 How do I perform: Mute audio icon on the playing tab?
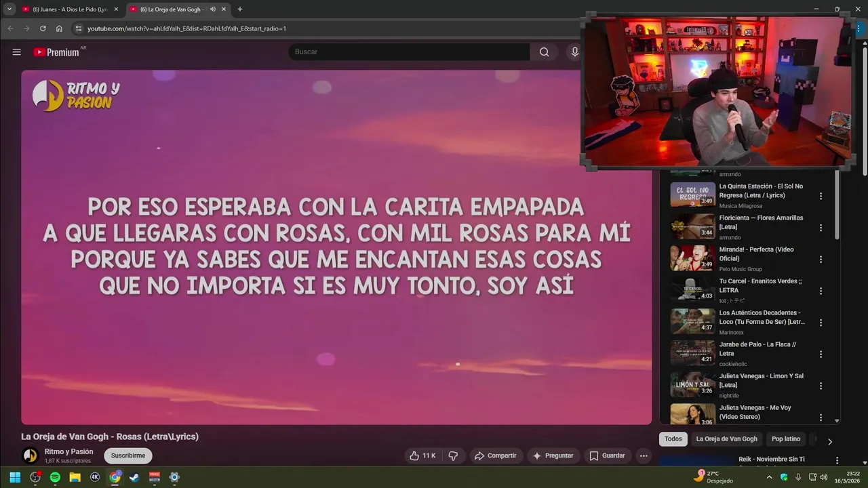213,9
